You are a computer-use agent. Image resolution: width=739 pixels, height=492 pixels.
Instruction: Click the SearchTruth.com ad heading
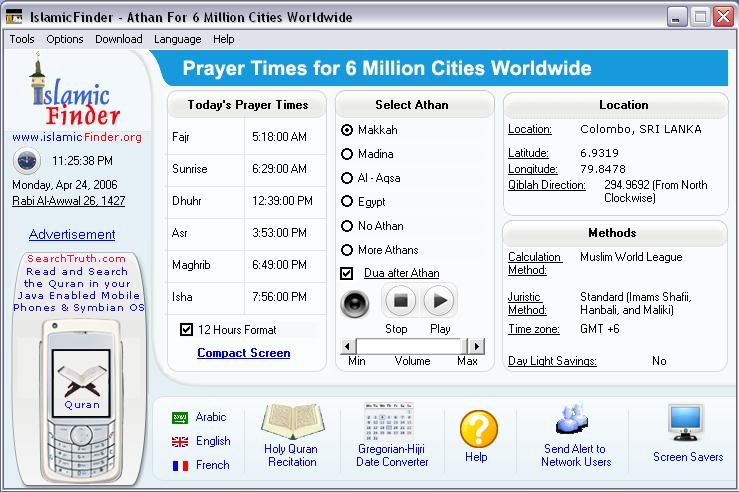76,258
